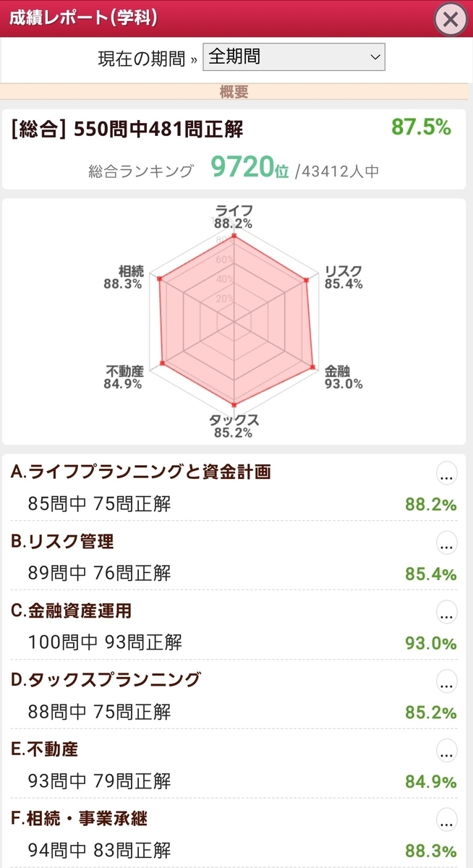473x868 pixels.
Task: Click the リスク 85.4% radar chart label
Action: (343, 277)
